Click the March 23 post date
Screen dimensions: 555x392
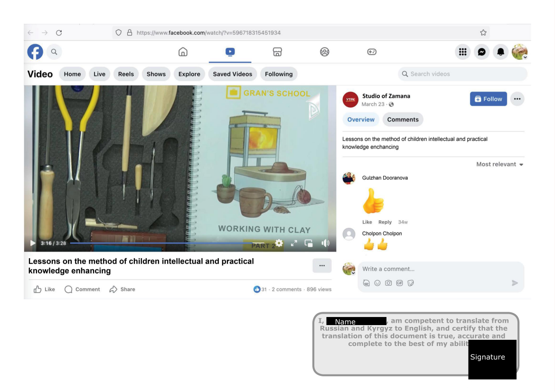(373, 104)
